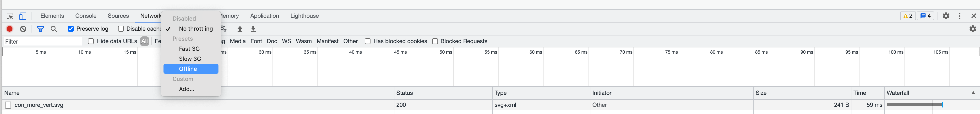Focus the Filter text input
Screen dimensions: 980x114
[43, 42]
